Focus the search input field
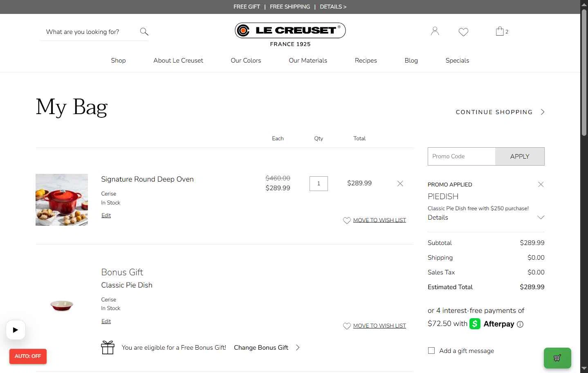 point(90,31)
